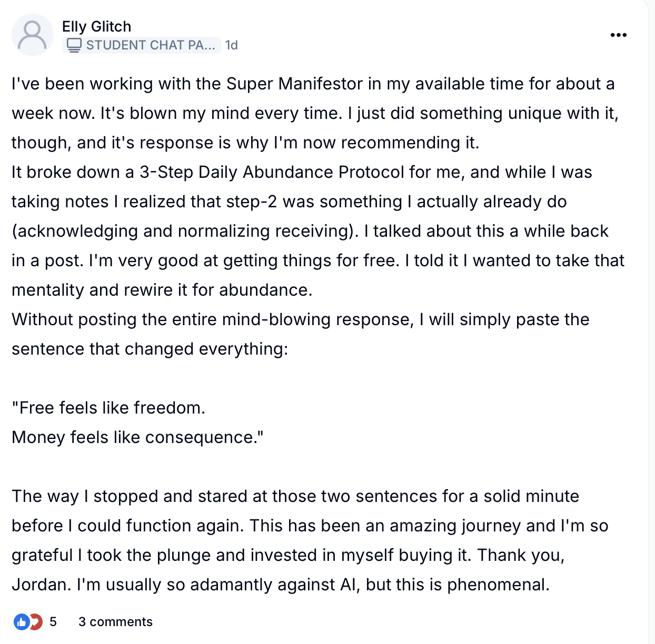Click the line "Money feels like consequence."
This screenshot has height=644, width=655.
[137, 437]
